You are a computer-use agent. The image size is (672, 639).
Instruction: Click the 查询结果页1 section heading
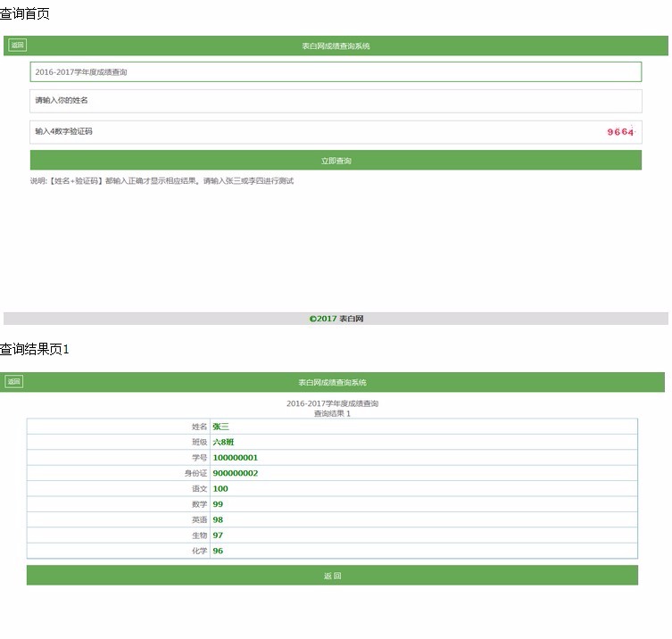click(34, 349)
